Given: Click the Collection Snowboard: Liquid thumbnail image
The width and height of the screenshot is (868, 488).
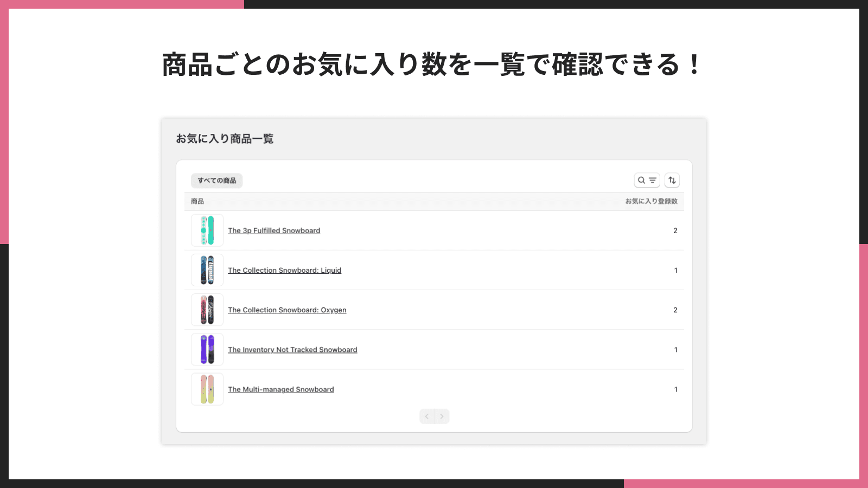Looking at the screenshot, I should tap(207, 270).
